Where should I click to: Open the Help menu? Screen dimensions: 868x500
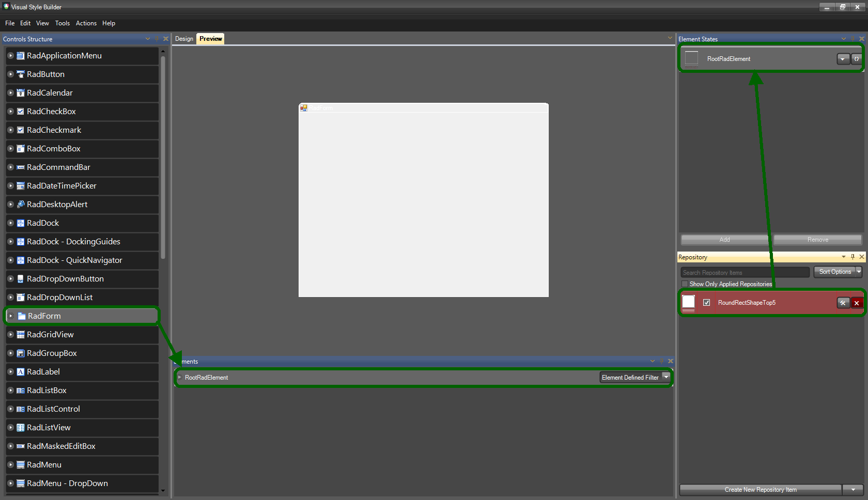[x=109, y=23]
